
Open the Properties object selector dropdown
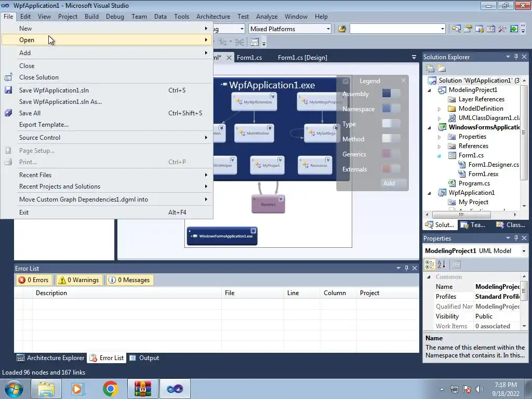coord(524,251)
